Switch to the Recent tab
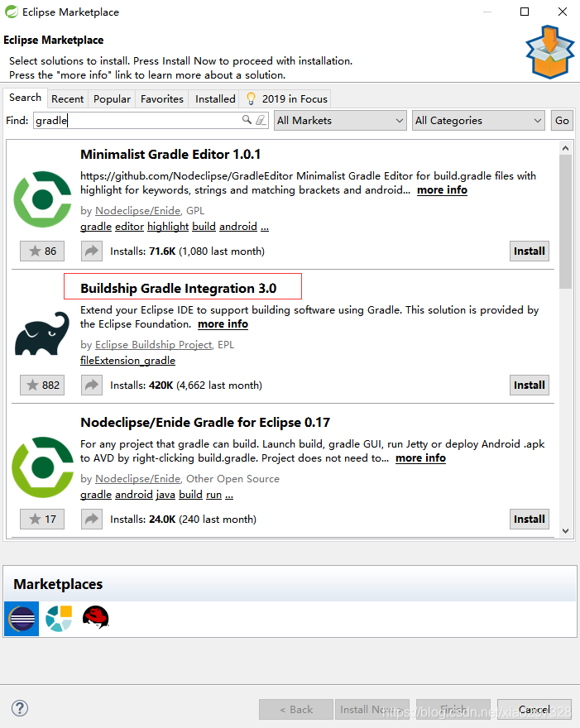 coord(67,99)
